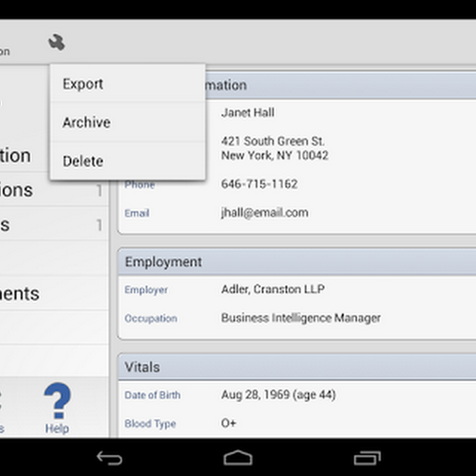The image size is (476, 476).
Task: Tap the phone number 646-715-1162
Action: (259, 184)
